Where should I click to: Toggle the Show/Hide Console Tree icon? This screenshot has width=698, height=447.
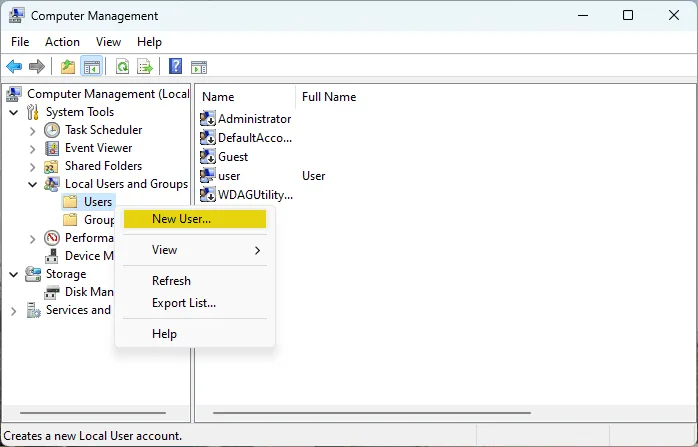[92, 67]
